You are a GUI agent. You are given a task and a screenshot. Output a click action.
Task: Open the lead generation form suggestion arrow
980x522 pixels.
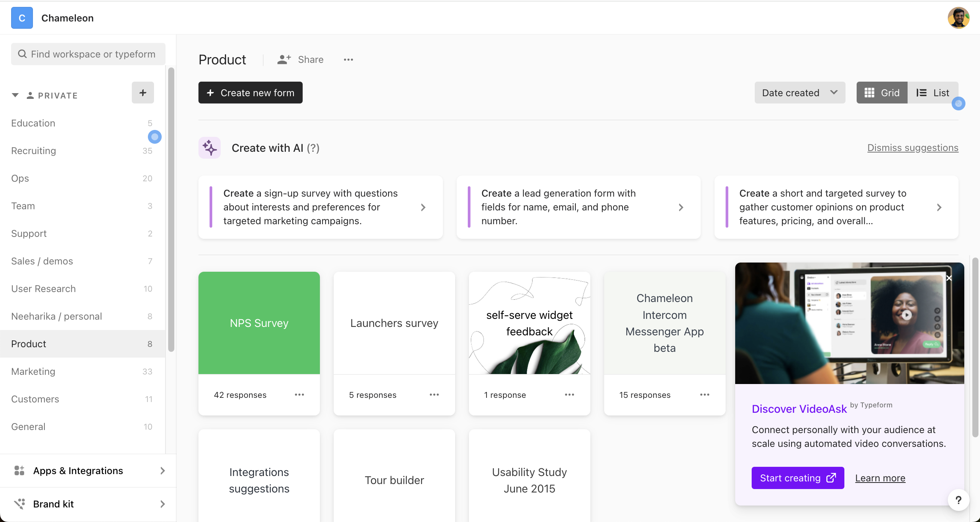click(x=681, y=207)
